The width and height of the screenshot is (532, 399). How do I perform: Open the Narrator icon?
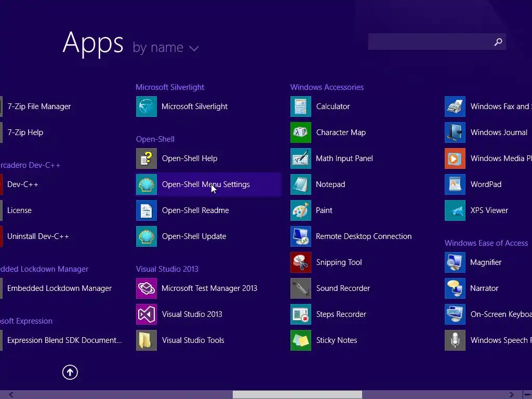pos(455,288)
